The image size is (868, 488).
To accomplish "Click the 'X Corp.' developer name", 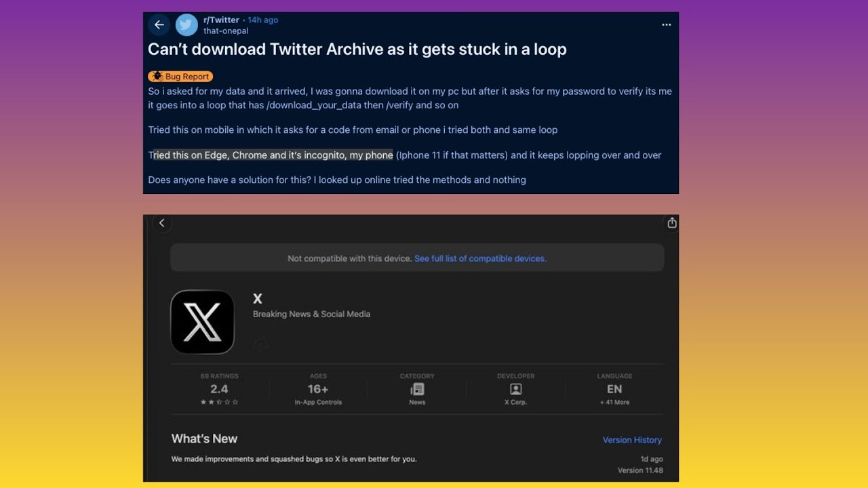I will pyautogui.click(x=515, y=403).
